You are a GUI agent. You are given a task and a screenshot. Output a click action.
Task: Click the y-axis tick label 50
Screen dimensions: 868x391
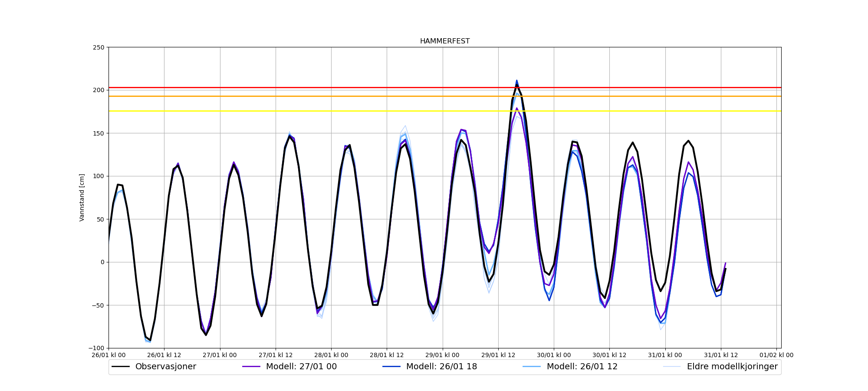pyautogui.click(x=101, y=219)
